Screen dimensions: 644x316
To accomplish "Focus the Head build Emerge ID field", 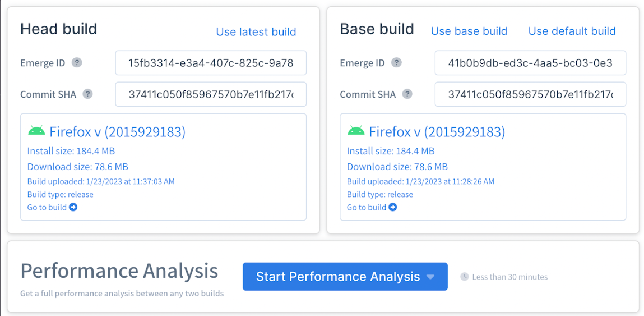I will pyautogui.click(x=211, y=63).
